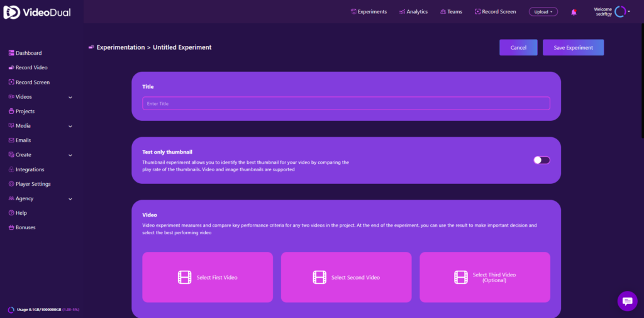
Task: Choose Select Third Video (Optional) card
Action: tap(485, 277)
